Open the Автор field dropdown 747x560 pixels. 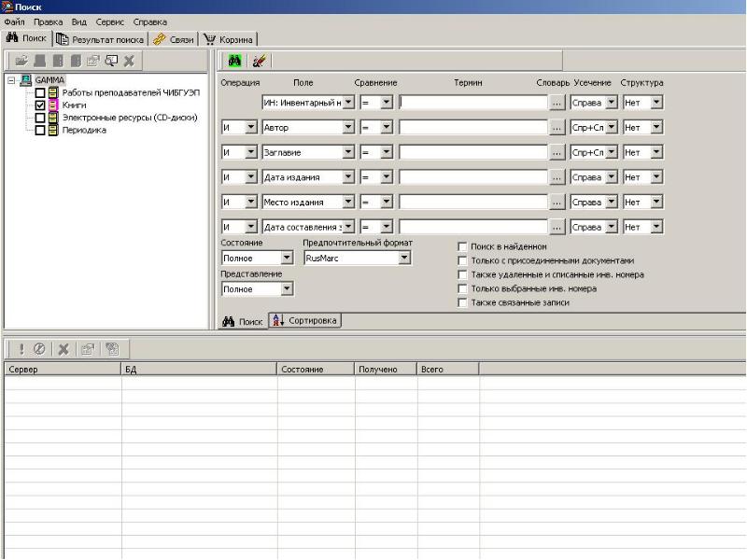click(x=348, y=127)
